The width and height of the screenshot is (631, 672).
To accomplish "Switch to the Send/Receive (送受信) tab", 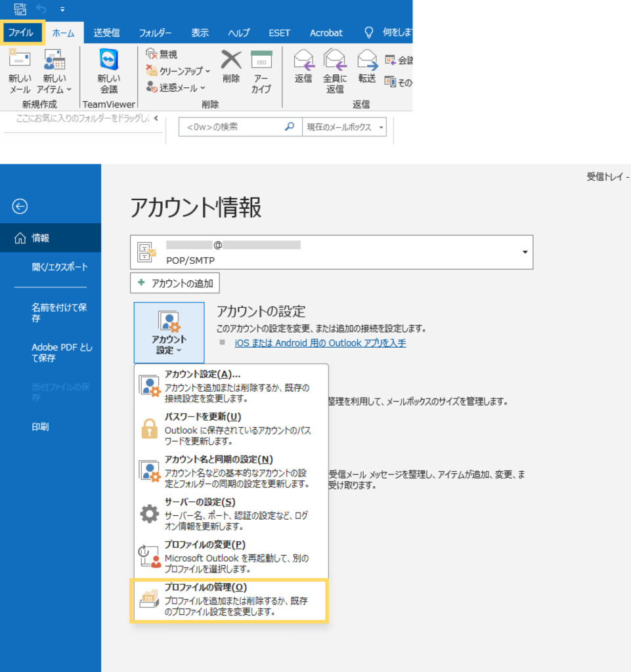I will (x=106, y=33).
